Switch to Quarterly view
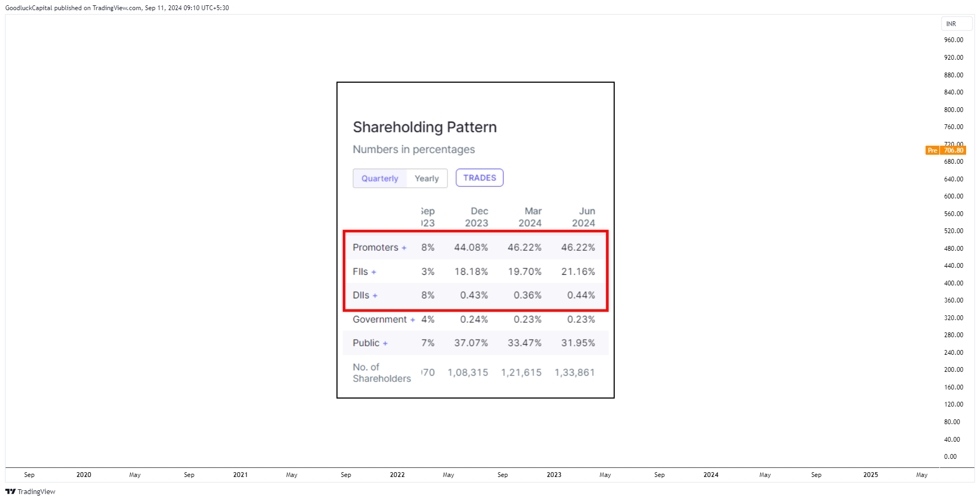Image resolution: width=980 pixels, height=501 pixels. (x=380, y=178)
